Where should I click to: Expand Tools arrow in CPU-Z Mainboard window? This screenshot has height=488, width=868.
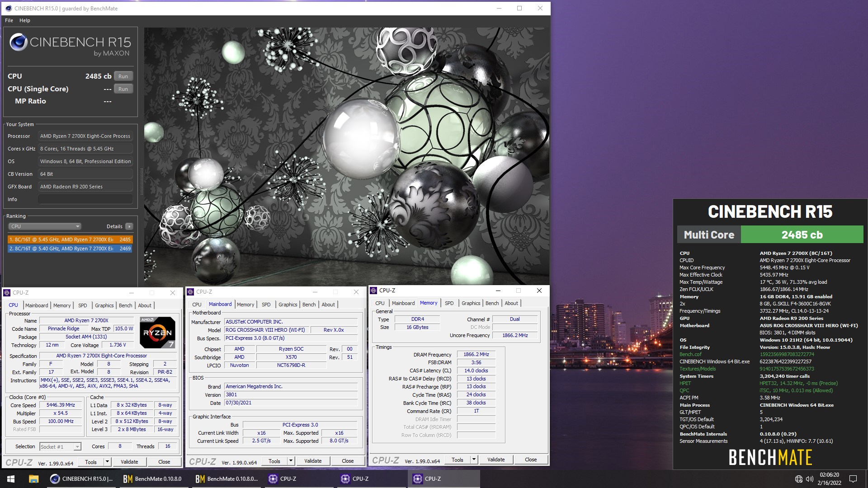(291, 461)
